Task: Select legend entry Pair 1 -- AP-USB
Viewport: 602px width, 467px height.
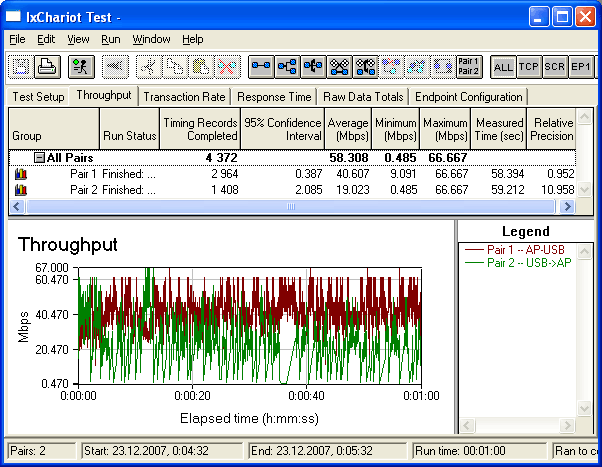Action: (x=514, y=250)
